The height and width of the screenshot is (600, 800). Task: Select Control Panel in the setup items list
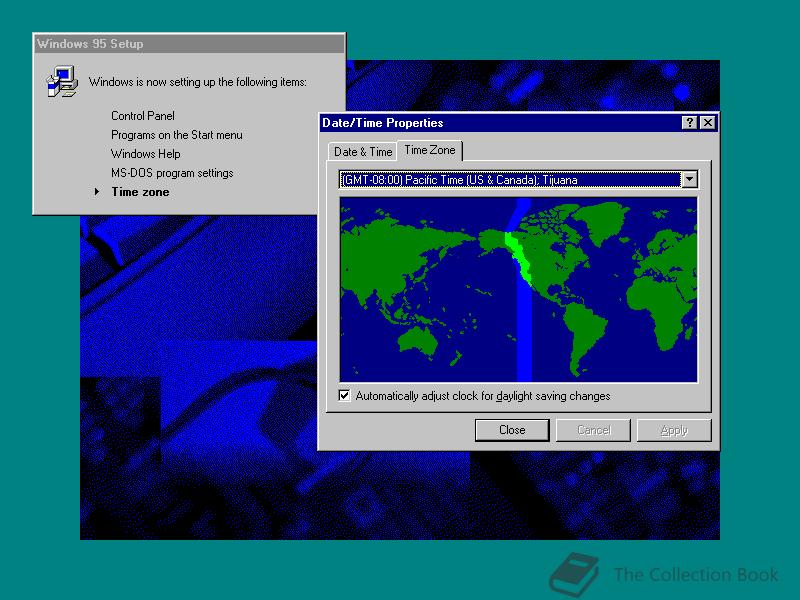142,115
